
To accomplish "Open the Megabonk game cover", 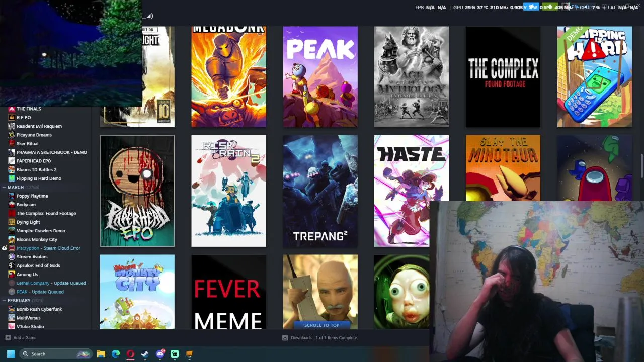I will 228,77.
